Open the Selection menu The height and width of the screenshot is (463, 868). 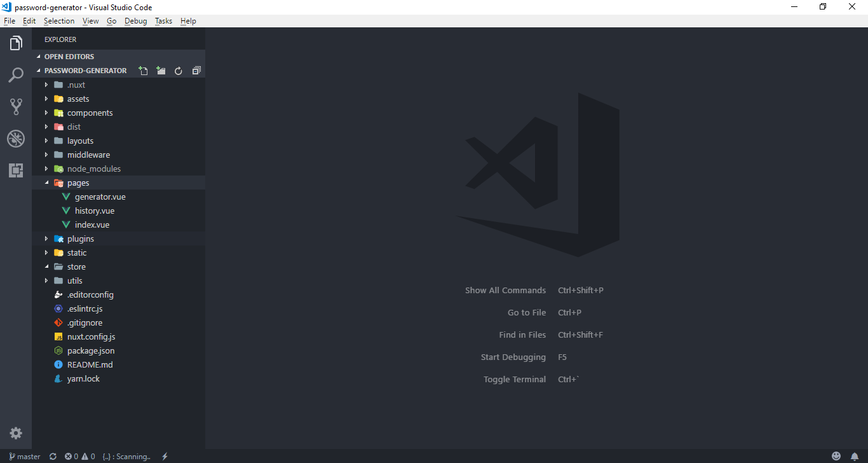[59, 21]
